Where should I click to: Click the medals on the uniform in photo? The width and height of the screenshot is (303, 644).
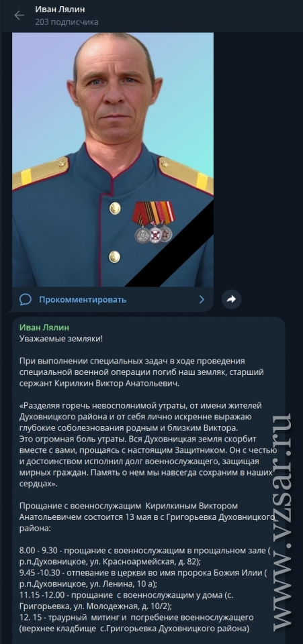pyautogui.click(x=153, y=222)
